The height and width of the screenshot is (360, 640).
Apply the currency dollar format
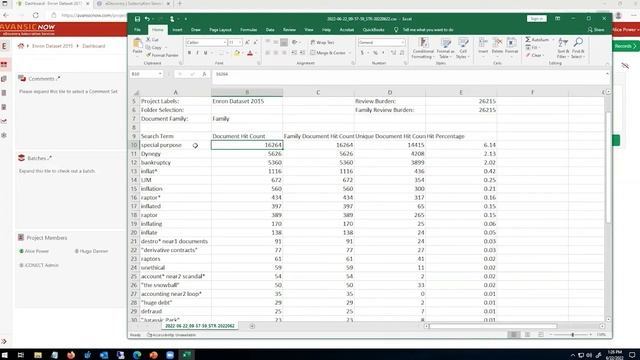pos(362,53)
